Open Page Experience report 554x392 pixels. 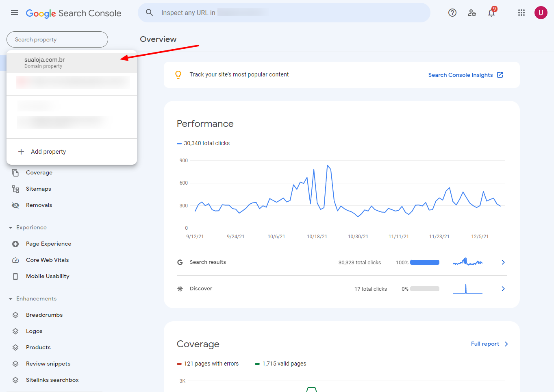pos(49,244)
